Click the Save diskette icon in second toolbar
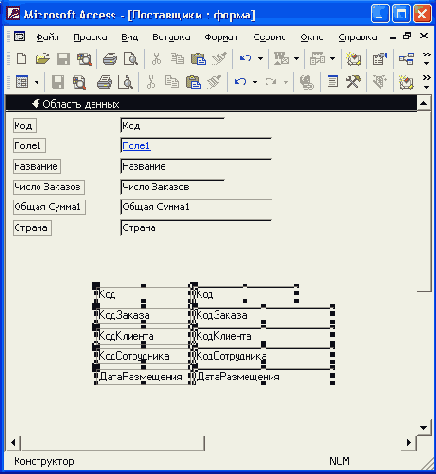436x474 pixels. (x=58, y=82)
